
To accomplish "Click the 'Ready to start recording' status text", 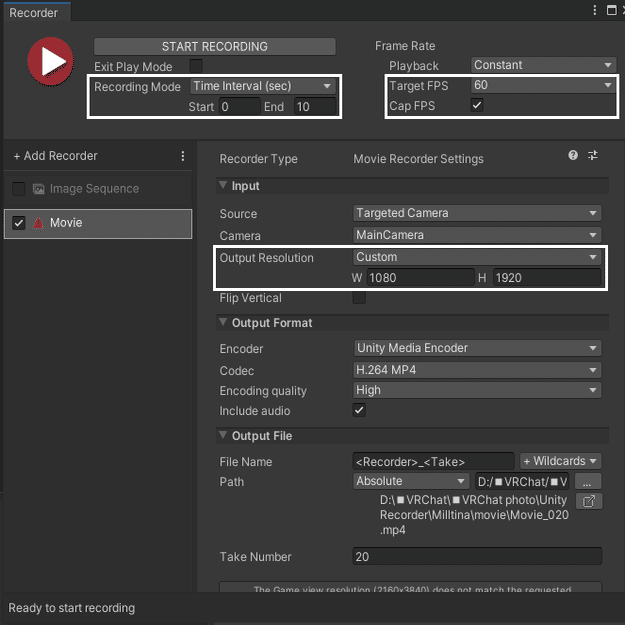I will 72,608.
